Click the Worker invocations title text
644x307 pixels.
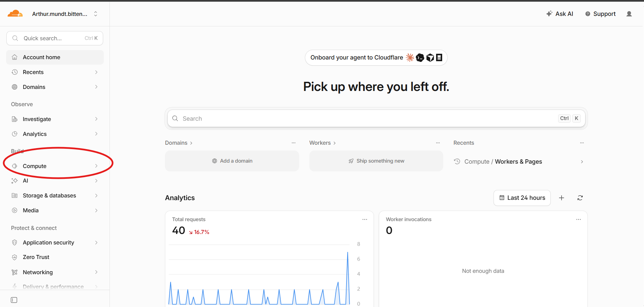click(x=409, y=219)
